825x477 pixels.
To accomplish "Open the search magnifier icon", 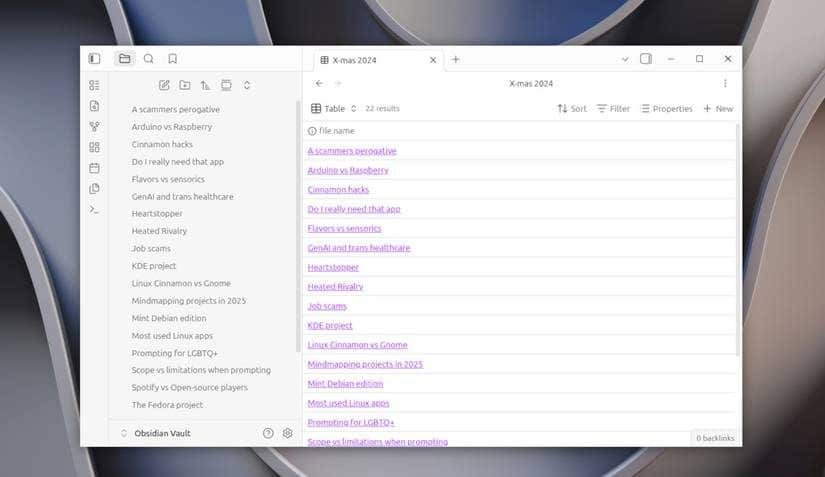I will point(149,59).
